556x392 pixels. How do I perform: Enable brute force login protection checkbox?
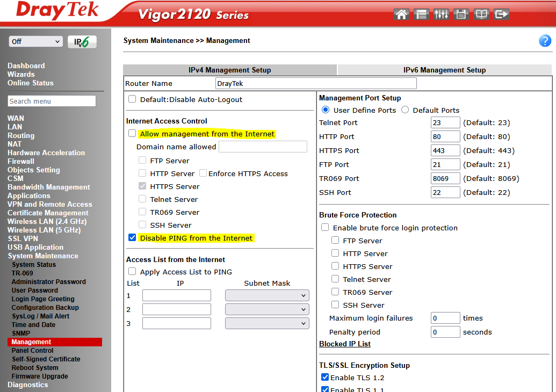(325, 227)
